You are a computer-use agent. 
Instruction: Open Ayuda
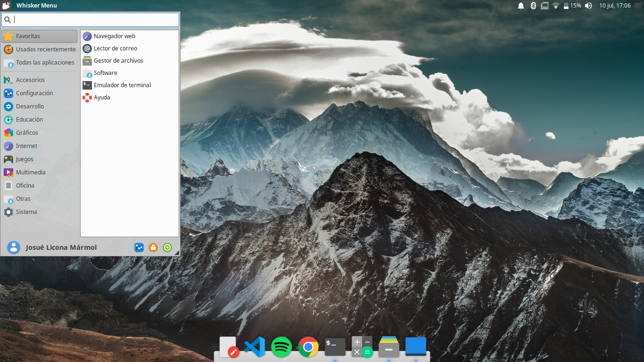coord(130,97)
